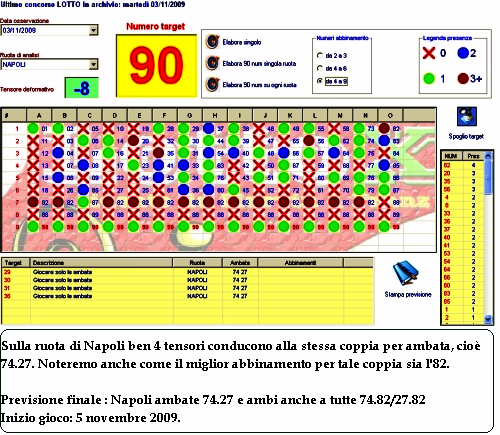The image size is (500, 435).
Task: Click the Target column header
Action: point(15,263)
